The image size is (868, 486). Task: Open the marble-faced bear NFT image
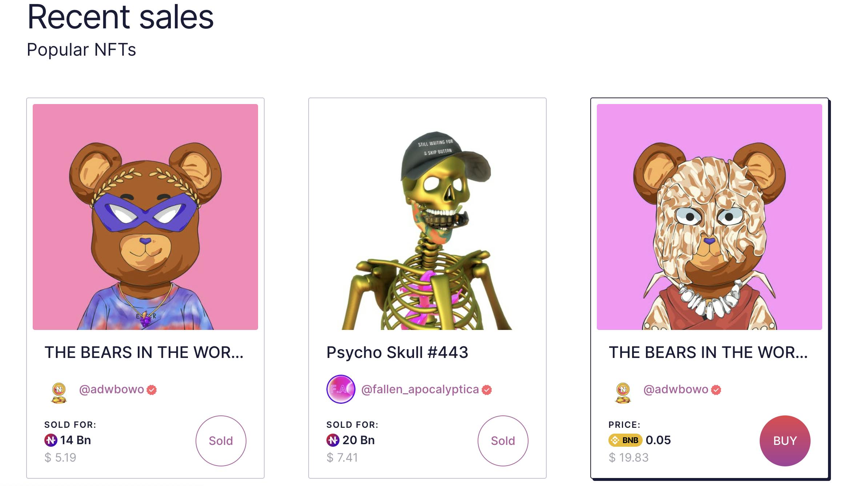click(710, 217)
